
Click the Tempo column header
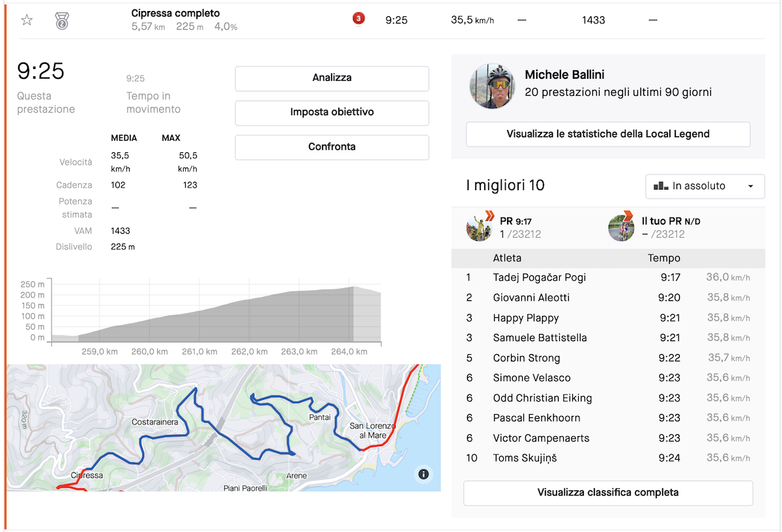664,259
